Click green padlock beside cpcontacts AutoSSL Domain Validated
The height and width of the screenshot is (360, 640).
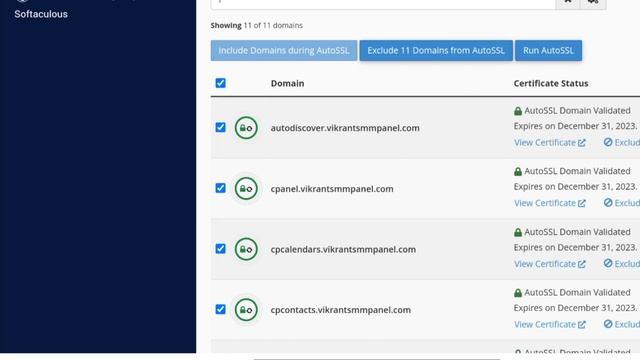518,293
